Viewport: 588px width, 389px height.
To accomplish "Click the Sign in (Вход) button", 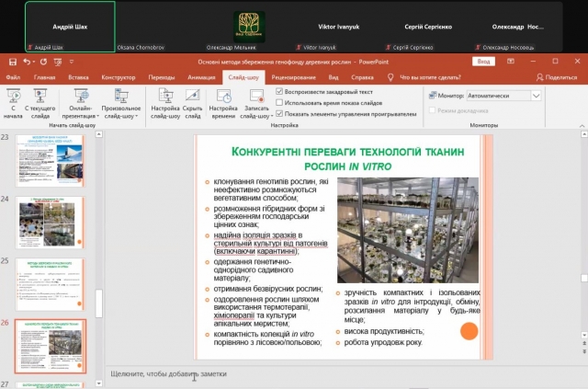I will (483, 62).
